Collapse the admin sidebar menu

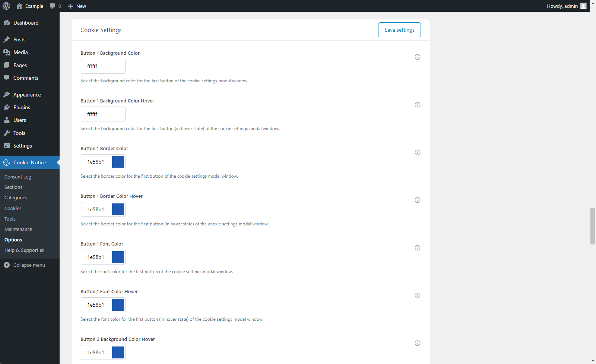[x=25, y=265]
